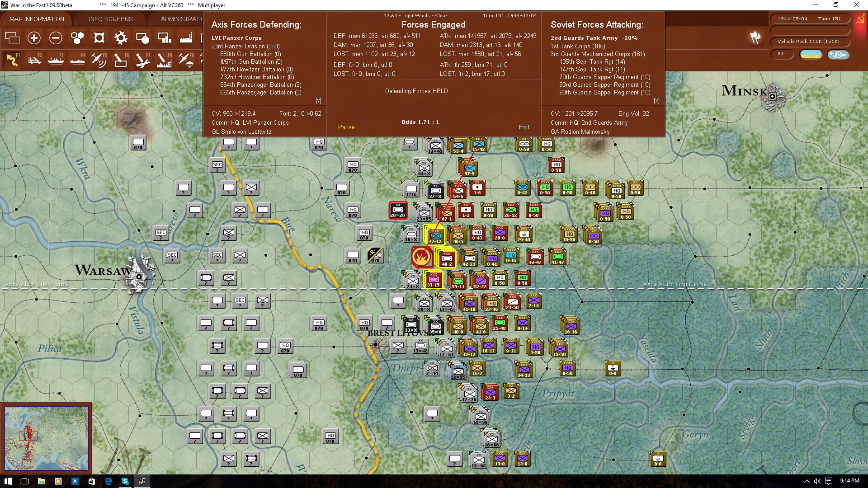Toggle the square bracket map overlay icon

click(x=99, y=38)
